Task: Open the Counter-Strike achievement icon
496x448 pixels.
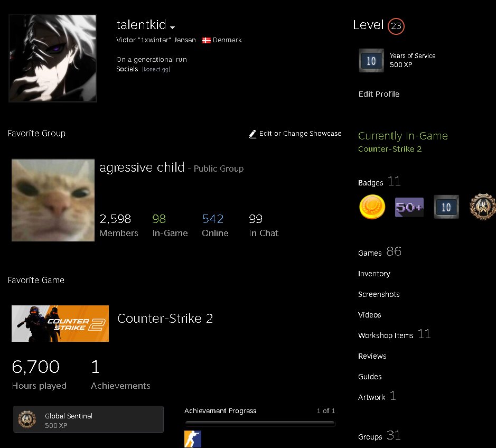Action: (193, 439)
